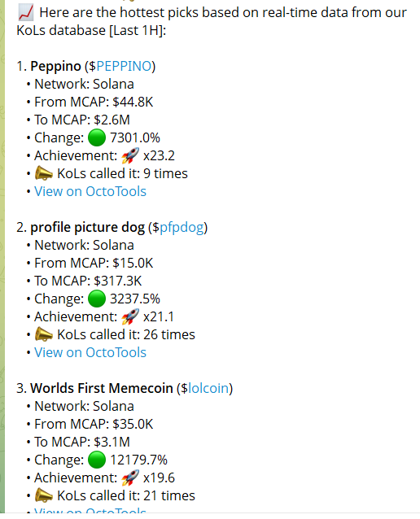Click the megaphone emoji by 'KoLs called it: 26 times'
Screen dimensions: 420x519
click(44, 334)
